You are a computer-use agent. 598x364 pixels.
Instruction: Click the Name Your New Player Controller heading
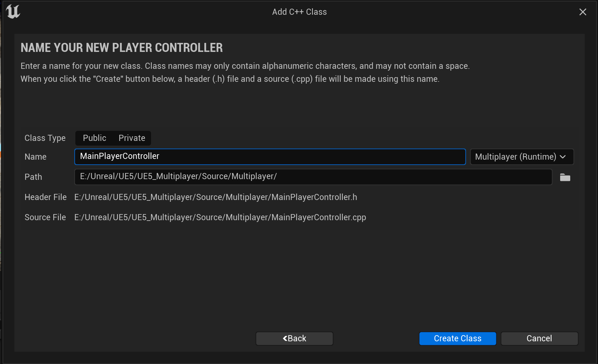tap(121, 48)
